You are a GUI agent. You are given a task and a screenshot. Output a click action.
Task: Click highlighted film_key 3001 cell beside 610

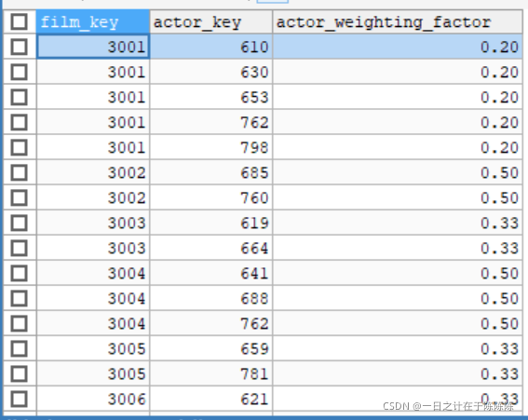pyautogui.click(x=93, y=47)
